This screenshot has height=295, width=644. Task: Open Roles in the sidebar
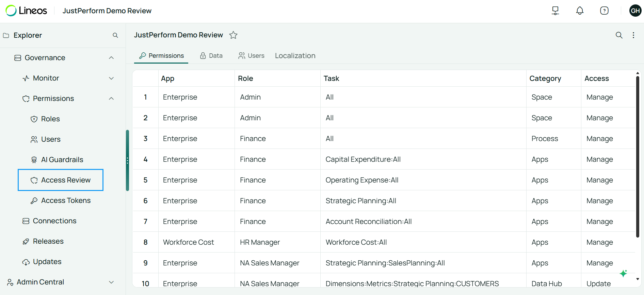tap(50, 119)
